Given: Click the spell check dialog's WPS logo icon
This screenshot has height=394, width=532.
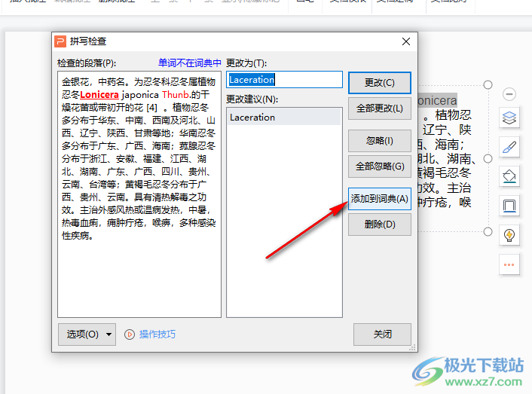Looking at the screenshot, I should point(60,41).
